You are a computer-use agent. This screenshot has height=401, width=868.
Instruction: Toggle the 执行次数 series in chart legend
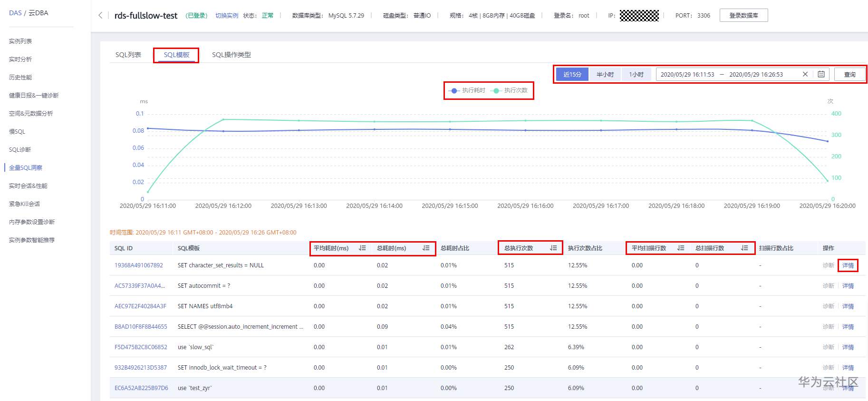click(x=509, y=90)
